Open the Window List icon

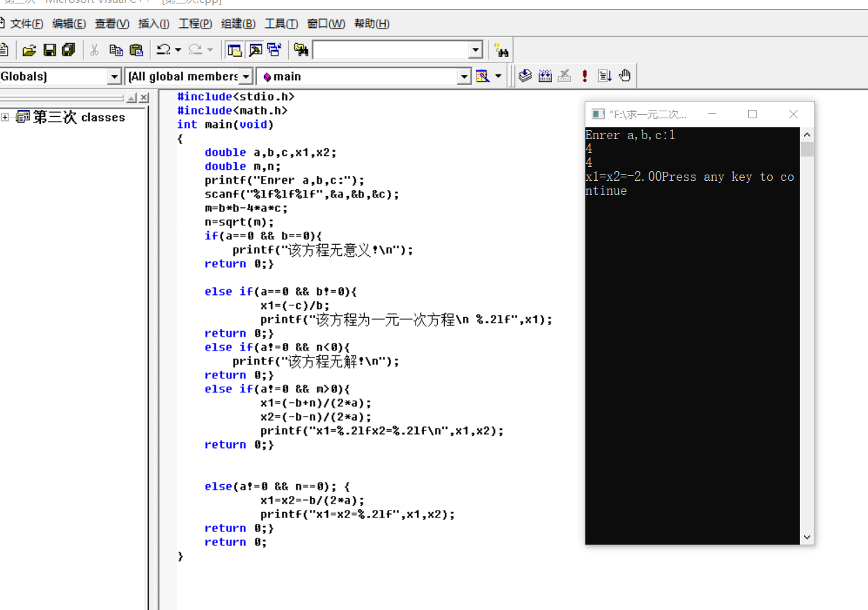pos(274,50)
